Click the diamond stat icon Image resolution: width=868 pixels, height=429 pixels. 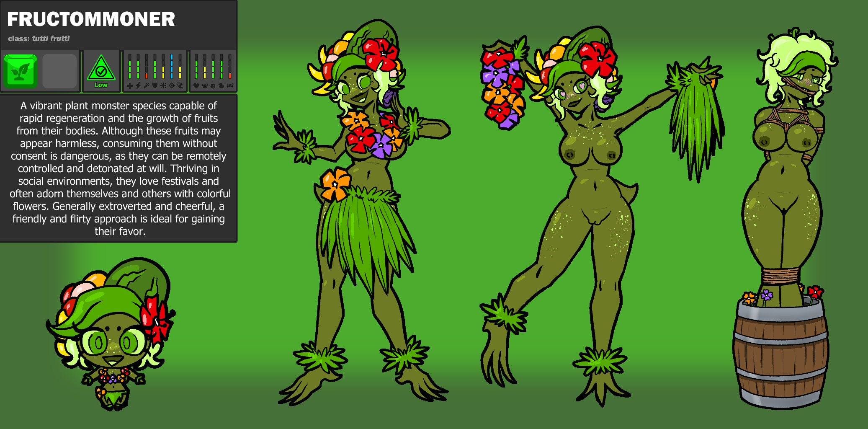click(172, 86)
